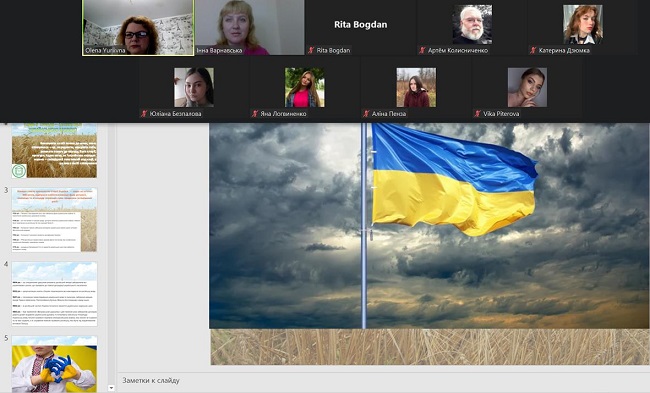Click muted mic icon for Vika Piterova
Image resolution: width=650 pixels, height=393 pixels.
477,113
